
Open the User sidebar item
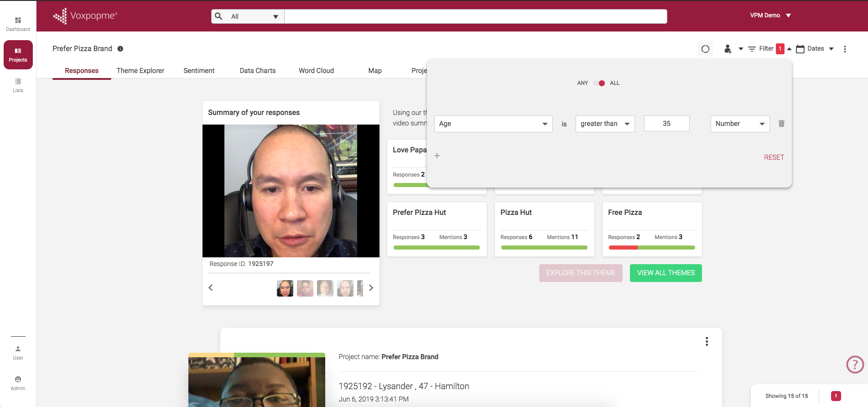(x=18, y=353)
